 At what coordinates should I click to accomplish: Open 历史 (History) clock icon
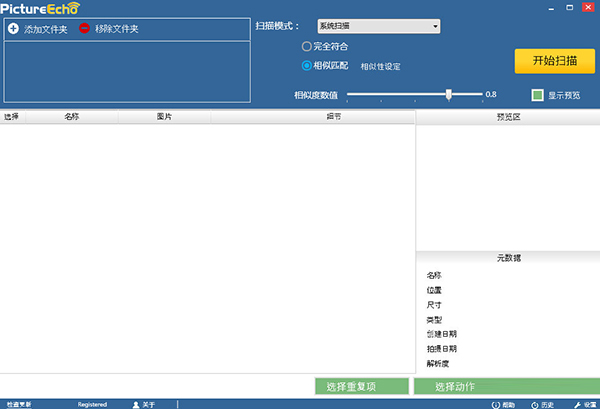(x=542, y=405)
